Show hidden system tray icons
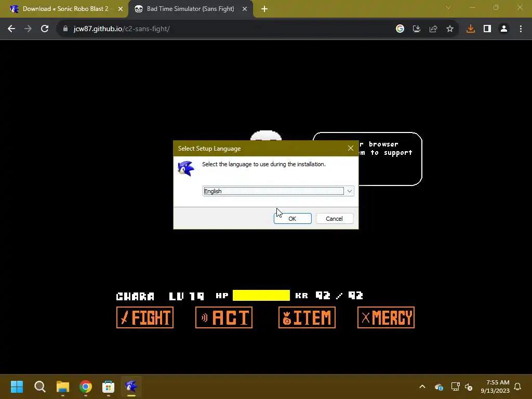The height and width of the screenshot is (399, 532). 422,387
